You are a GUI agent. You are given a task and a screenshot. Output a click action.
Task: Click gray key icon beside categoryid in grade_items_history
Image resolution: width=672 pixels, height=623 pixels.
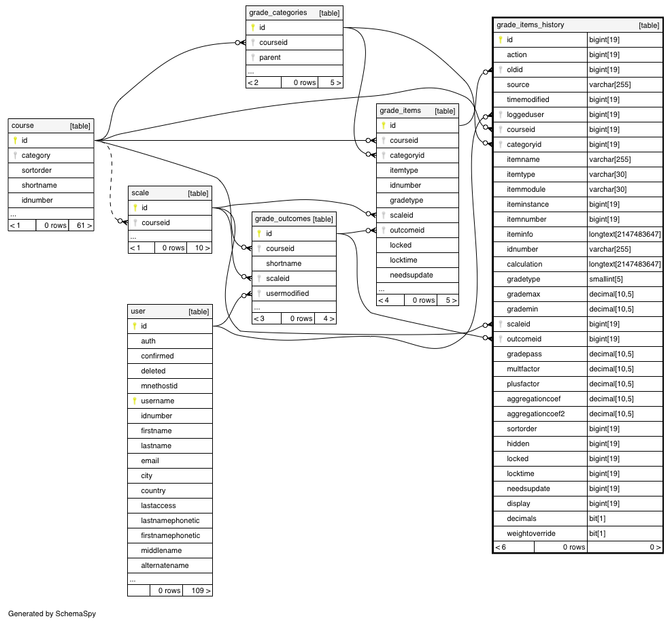500,144
